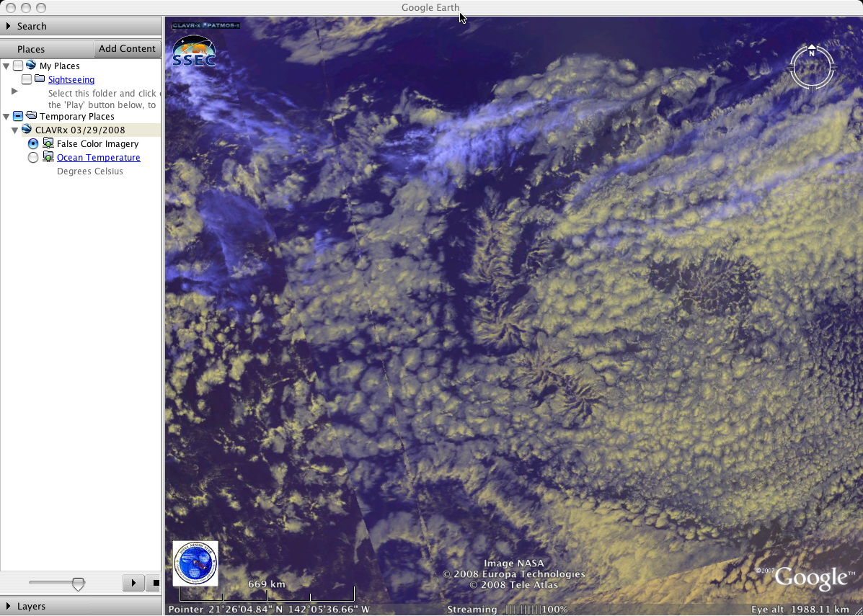
Task: Collapse the CLAVRx 03/29/2008 folder
Action: 15,130
